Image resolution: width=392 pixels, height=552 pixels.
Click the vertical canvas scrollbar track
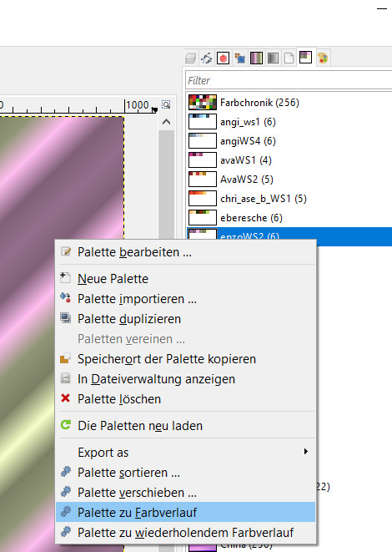pyautogui.click(x=166, y=183)
